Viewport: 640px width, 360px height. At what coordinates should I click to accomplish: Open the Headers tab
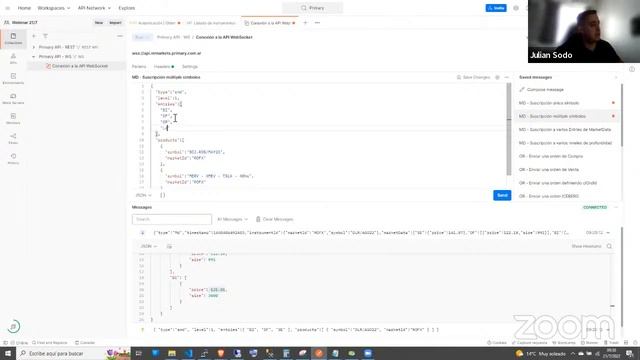[163, 67]
